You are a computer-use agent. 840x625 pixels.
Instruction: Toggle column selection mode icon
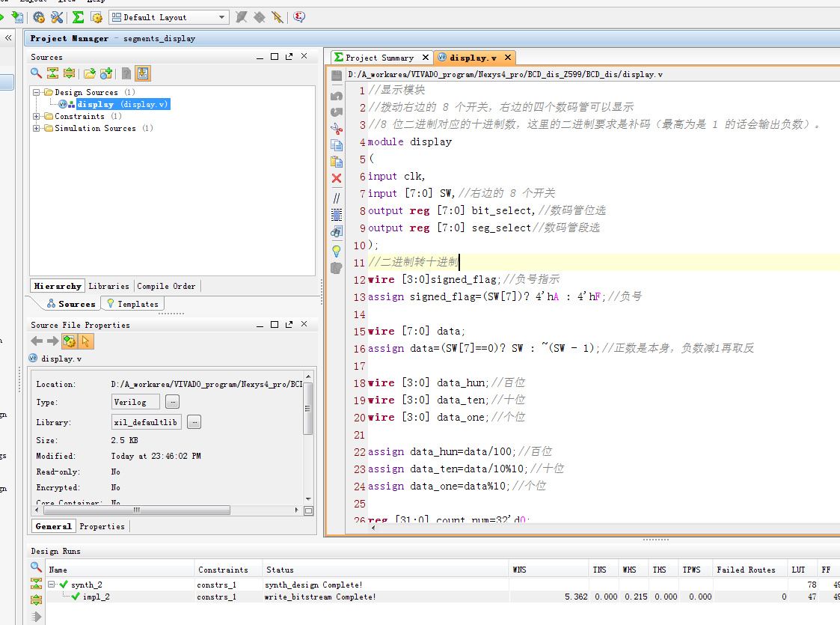tap(337, 215)
